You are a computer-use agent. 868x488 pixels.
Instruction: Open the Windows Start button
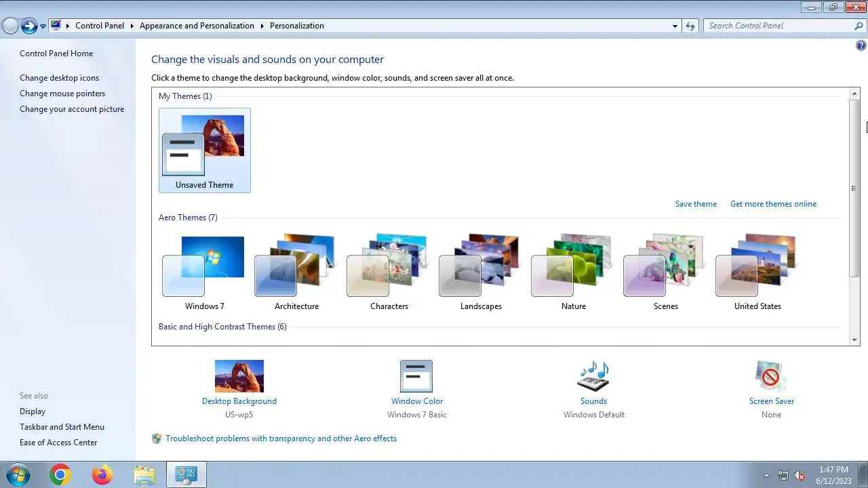pyautogui.click(x=17, y=474)
